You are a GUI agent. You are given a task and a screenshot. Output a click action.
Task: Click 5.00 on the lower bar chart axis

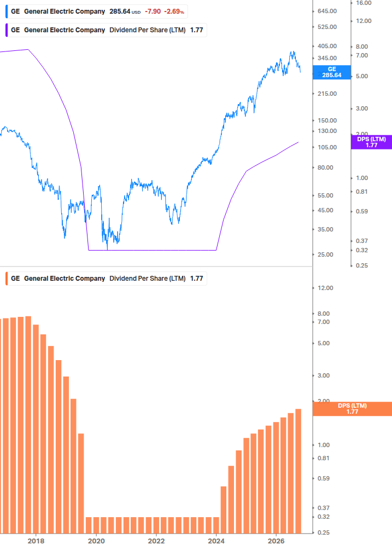(x=324, y=343)
